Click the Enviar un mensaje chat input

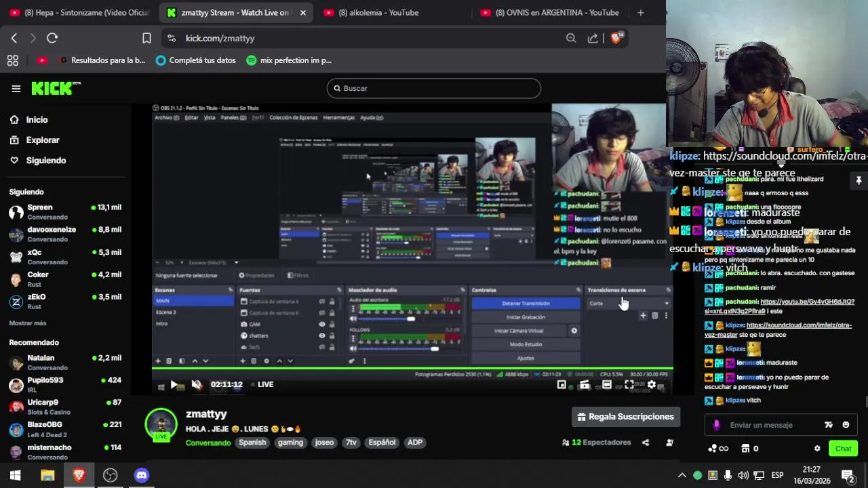[761, 425]
